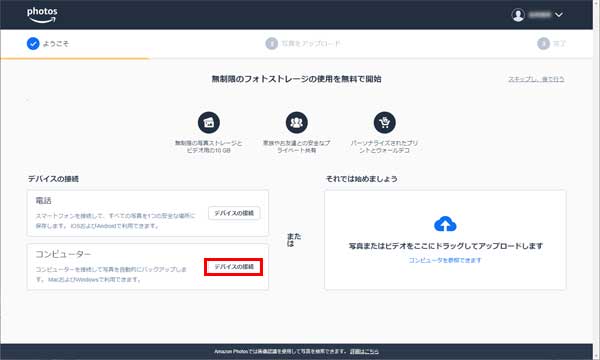Click the 電話 card heading

pos(43,201)
